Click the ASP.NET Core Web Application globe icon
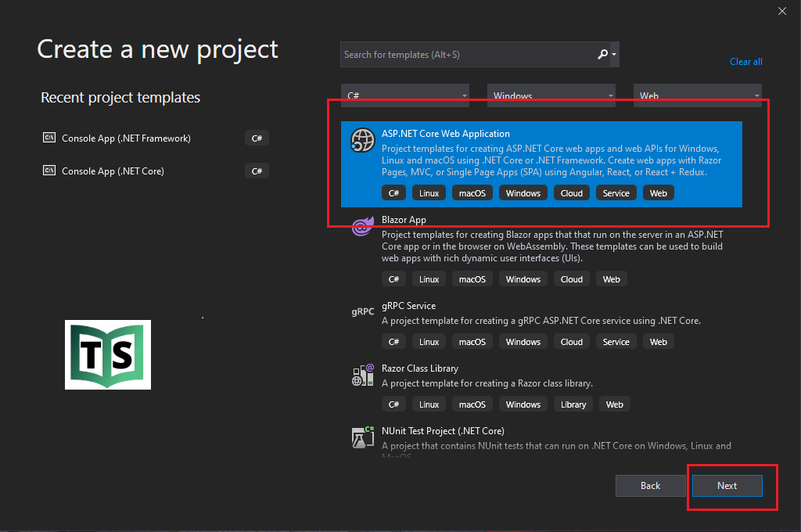The height and width of the screenshot is (532, 801). (x=363, y=140)
